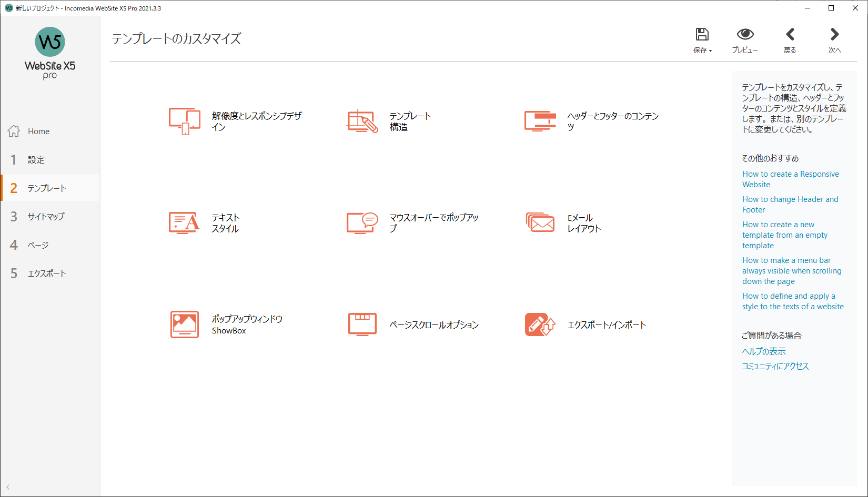Screen dimensions: 868x497
Task: Collapse the sidebar with the bottom-left chevron
Action: tap(8, 487)
